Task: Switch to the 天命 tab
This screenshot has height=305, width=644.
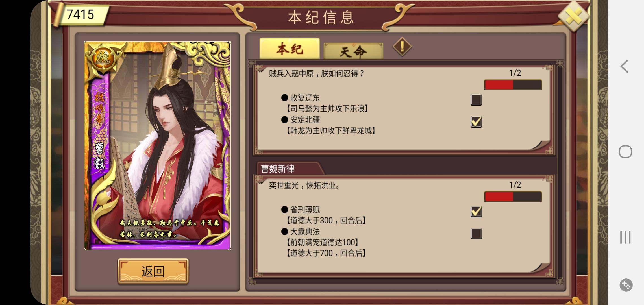Action: (x=353, y=51)
